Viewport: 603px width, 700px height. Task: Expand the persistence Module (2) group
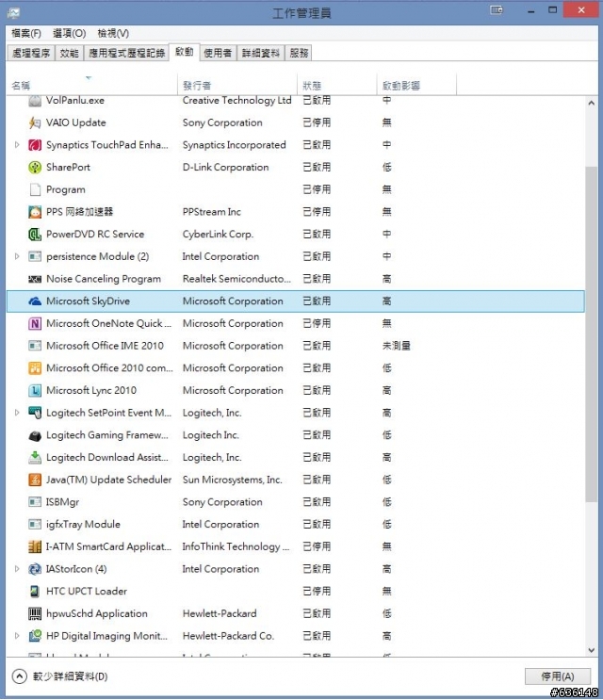17,256
